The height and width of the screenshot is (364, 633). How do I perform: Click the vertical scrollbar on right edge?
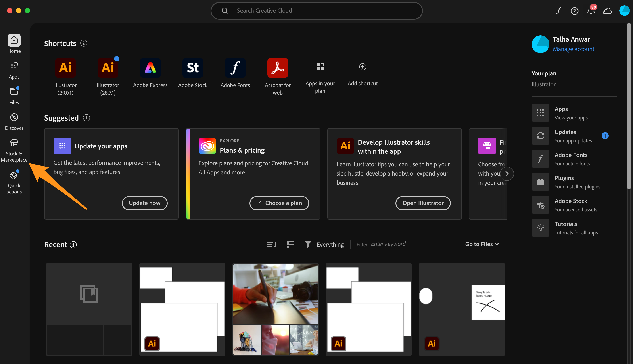[629, 106]
